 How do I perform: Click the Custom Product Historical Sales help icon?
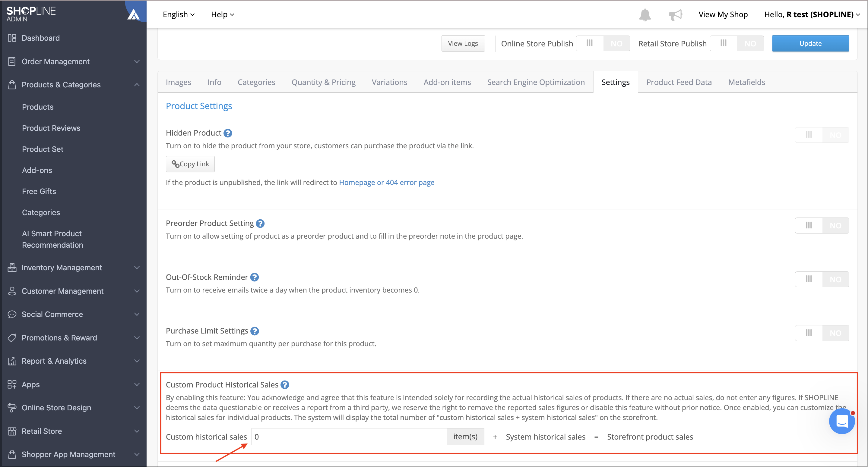[285, 384]
